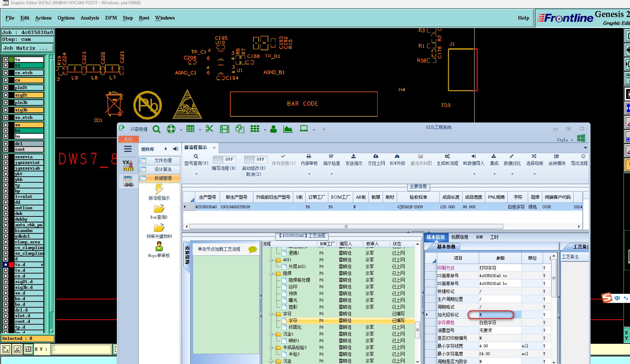This screenshot has height=364, width=630.
Task: Open the hamburger menu in EDS sidebar
Action: pyautogui.click(x=128, y=149)
